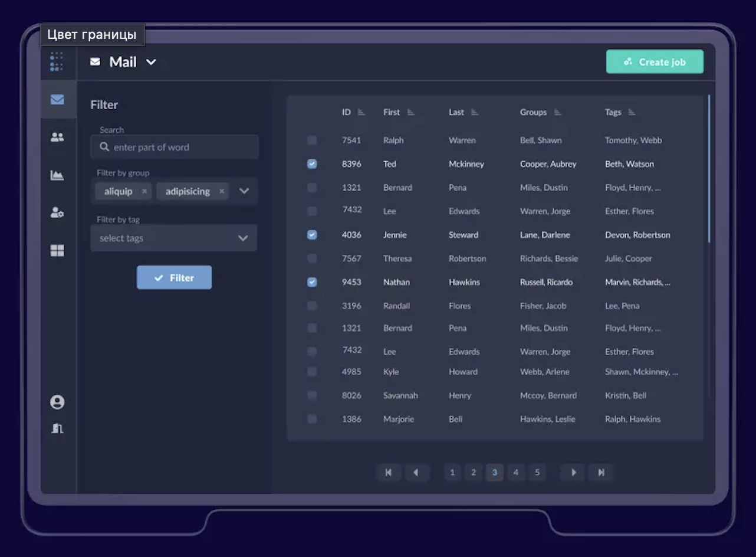Viewport: 756px width, 557px height.
Task: Sort by First column icon
Action: [x=411, y=112]
